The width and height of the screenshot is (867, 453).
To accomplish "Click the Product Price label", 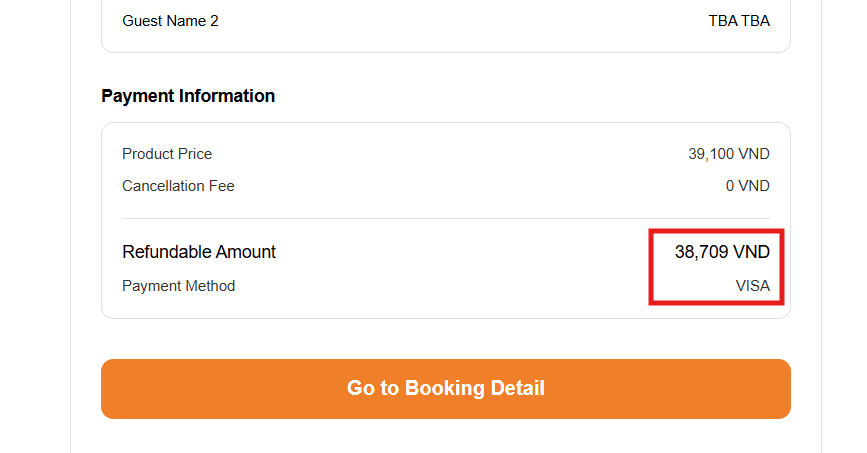I will pos(167,154).
